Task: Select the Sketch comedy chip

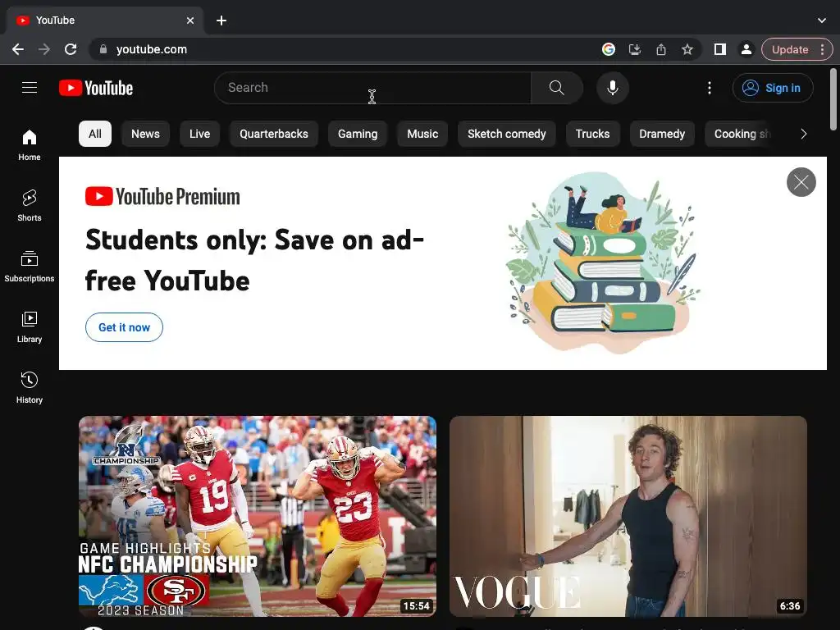Action: click(507, 134)
